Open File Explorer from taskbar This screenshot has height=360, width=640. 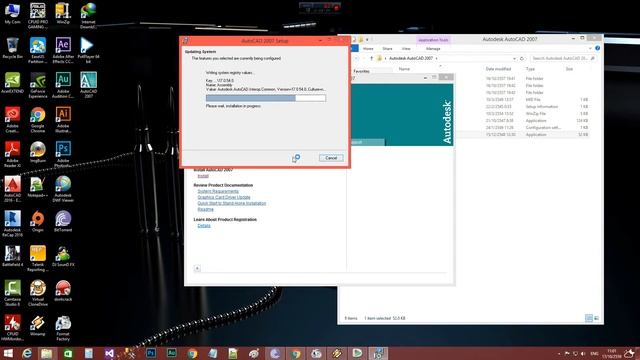point(47,353)
